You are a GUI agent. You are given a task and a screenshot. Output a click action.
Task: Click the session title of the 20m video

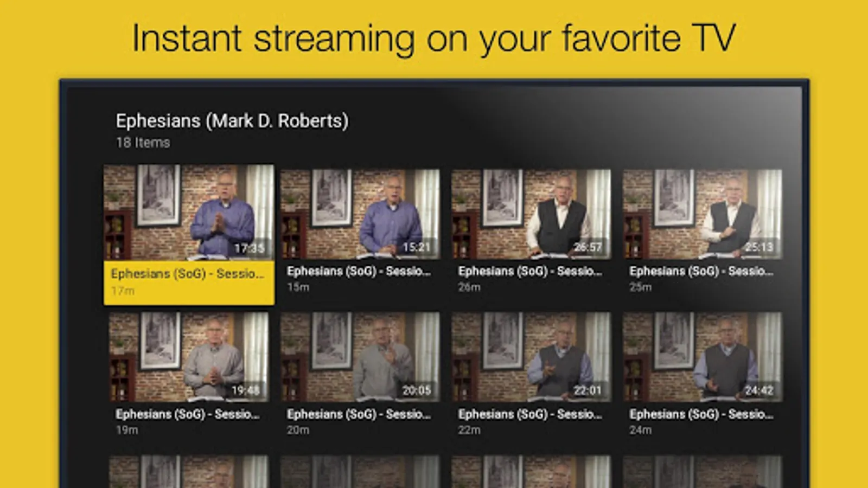[x=359, y=414]
